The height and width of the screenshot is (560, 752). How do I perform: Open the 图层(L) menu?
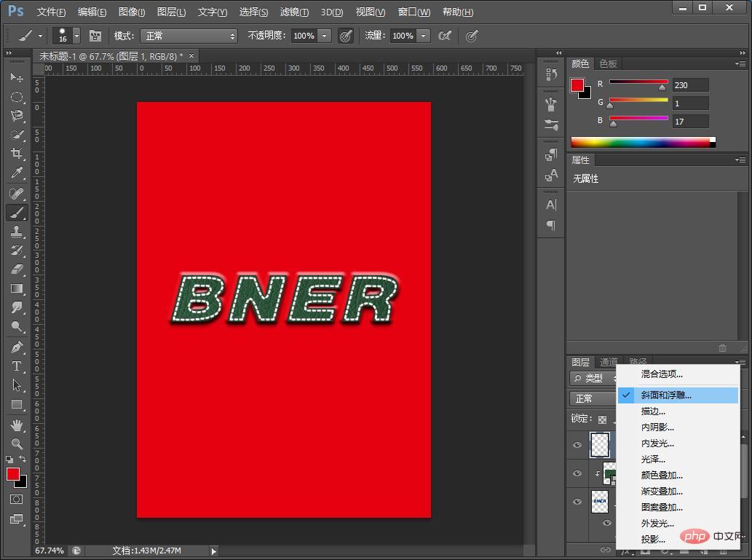pos(171,12)
